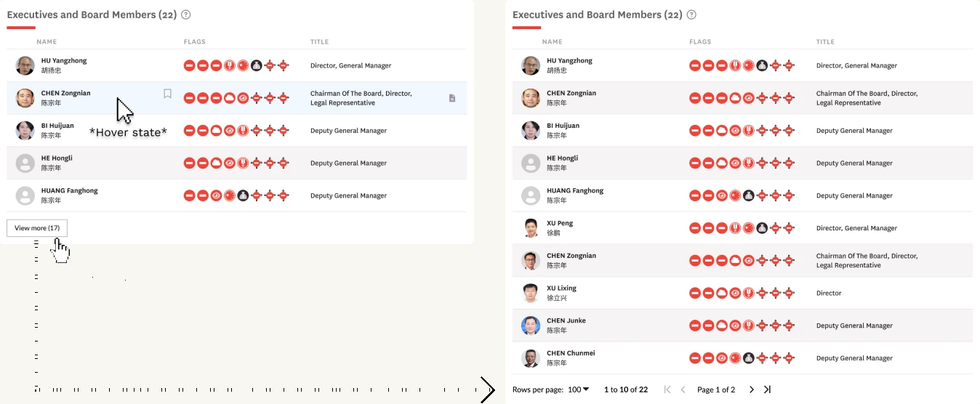The image size is (980, 404).
Task: Click CHEN Junke's profile photo
Action: (531, 326)
